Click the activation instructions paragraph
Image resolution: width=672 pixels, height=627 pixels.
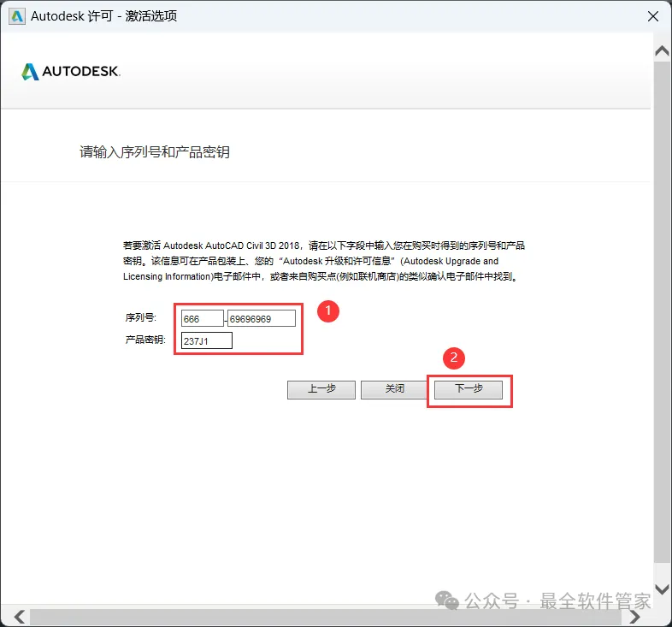[324, 261]
